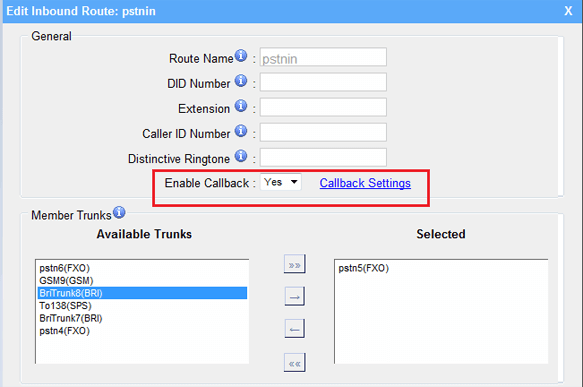Click the info icon beside Route Name
The height and width of the screenshot is (387, 583).
click(241, 56)
